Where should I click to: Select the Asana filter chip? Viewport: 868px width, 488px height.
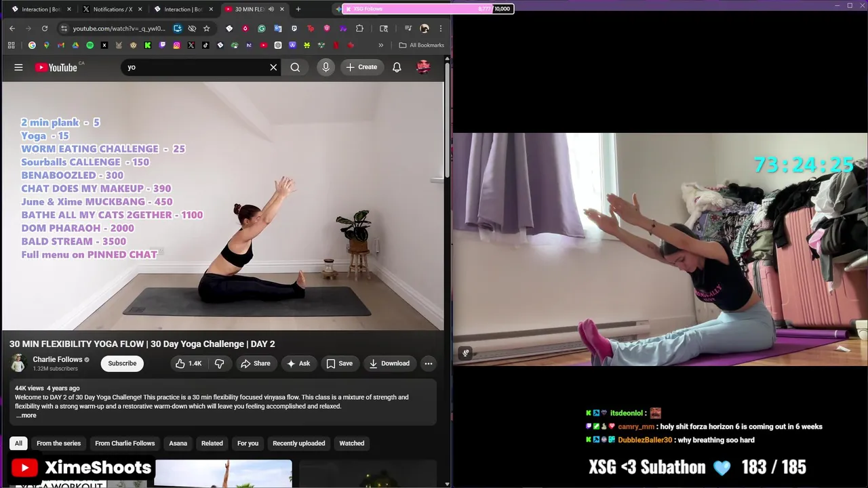pos(178,443)
